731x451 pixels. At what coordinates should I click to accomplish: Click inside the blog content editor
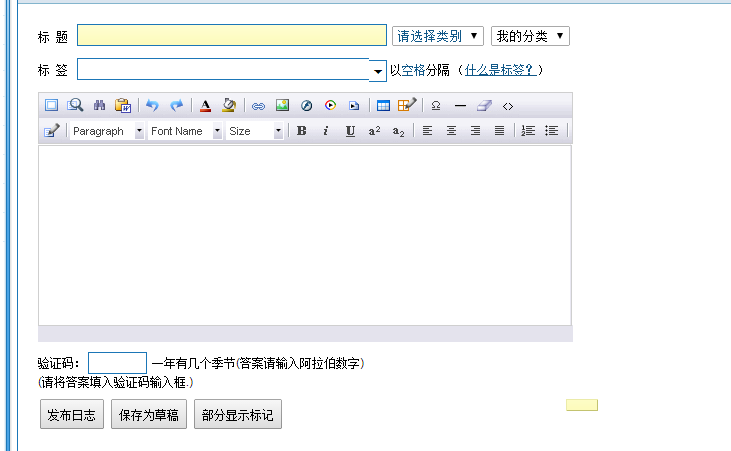(x=305, y=236)
